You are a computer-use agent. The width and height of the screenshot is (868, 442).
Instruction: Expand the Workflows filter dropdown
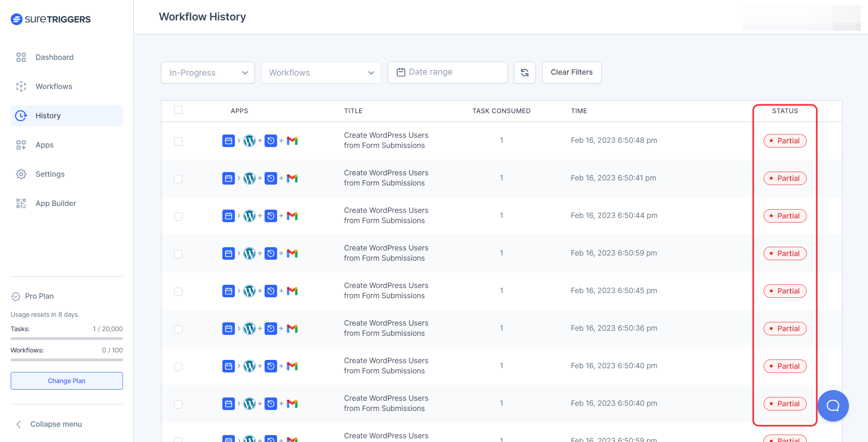pyautogui.click(x=321, y=73)
